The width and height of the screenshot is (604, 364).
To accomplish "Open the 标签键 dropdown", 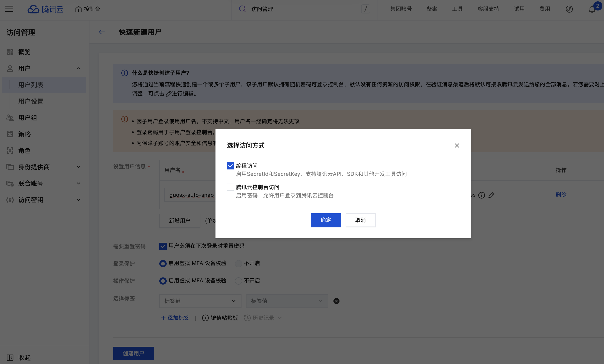I will [200, 301].
